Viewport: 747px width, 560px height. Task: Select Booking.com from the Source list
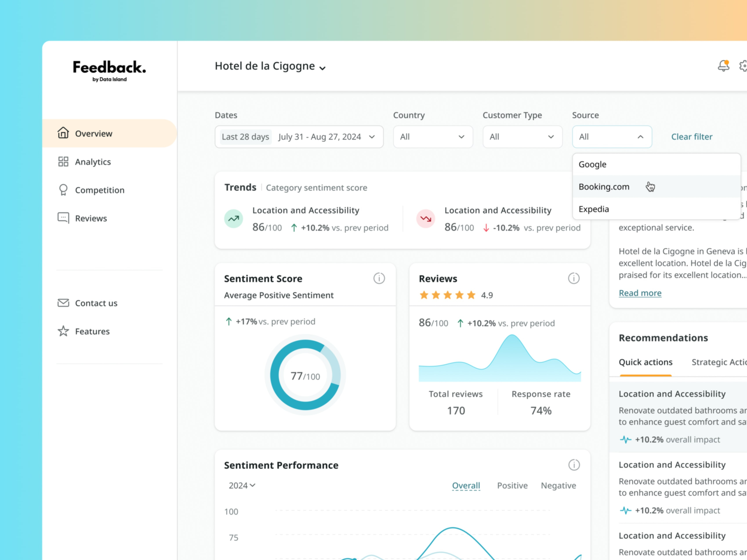604,187
